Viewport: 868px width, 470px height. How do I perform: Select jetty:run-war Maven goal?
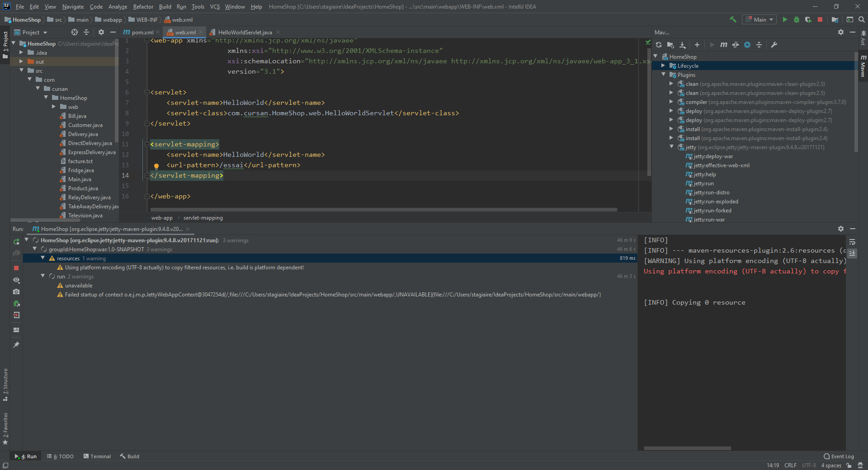(x=709, y=220)
